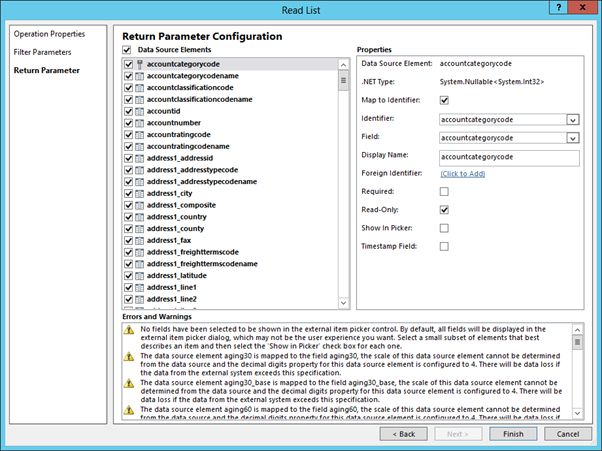Click field icon beside address1_latitude
The image size is (602, 451).
tap(140, 276)
